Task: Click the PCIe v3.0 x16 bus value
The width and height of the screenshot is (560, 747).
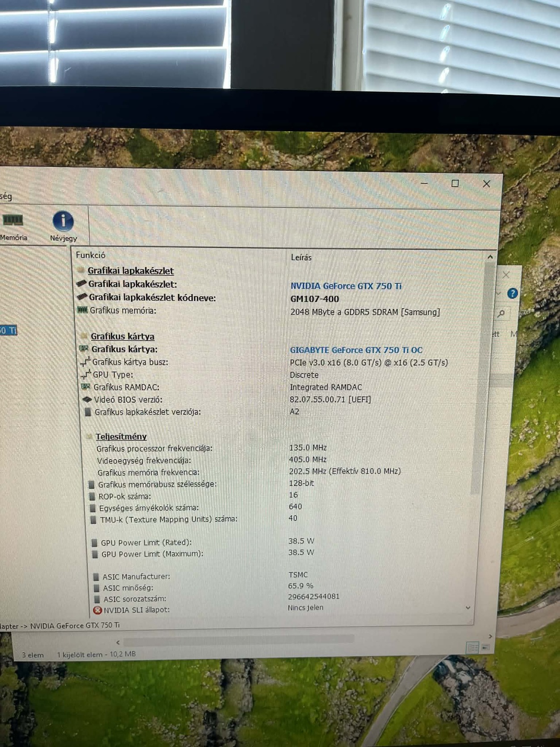Action: (368, 363)
